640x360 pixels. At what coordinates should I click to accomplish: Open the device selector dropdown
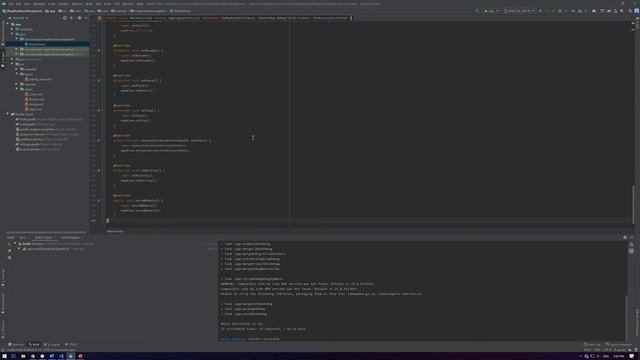point(519,11)
